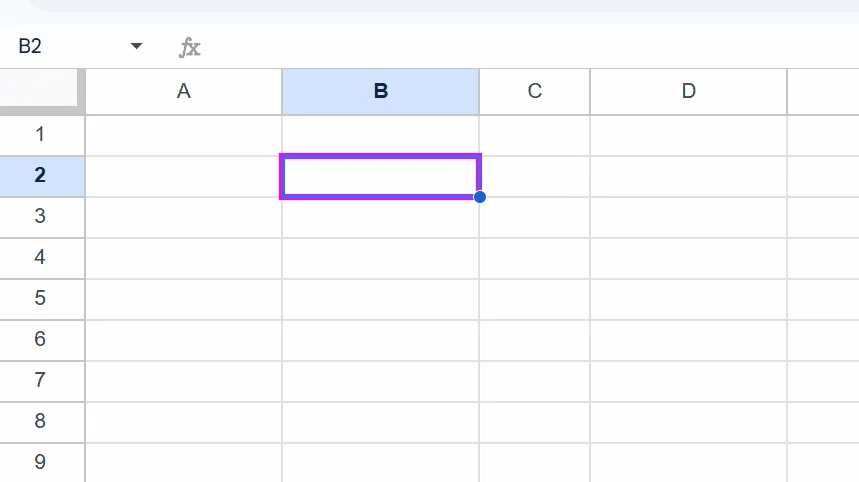Select column B header
Viewport: 859px width, 482px height.
[x=381, y=91]
